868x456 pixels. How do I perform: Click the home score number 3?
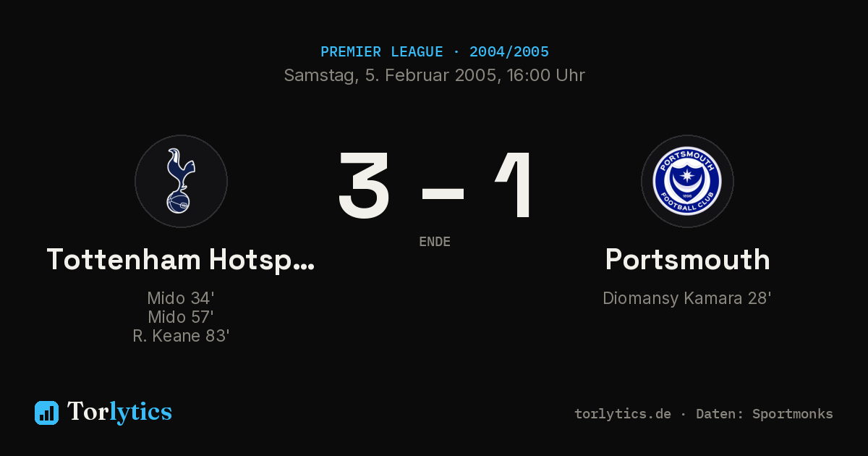click(365, 185)
